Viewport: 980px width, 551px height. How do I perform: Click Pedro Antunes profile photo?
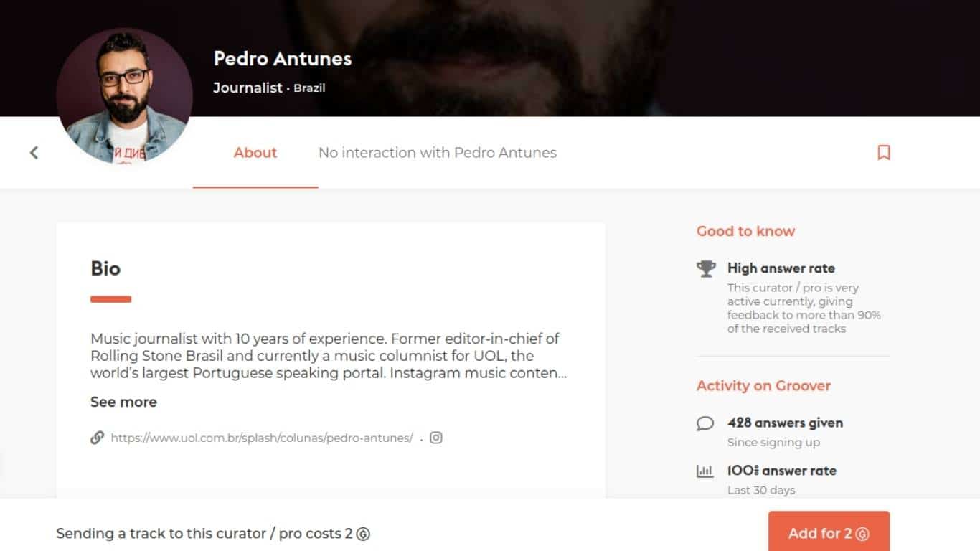coord(124,96)
